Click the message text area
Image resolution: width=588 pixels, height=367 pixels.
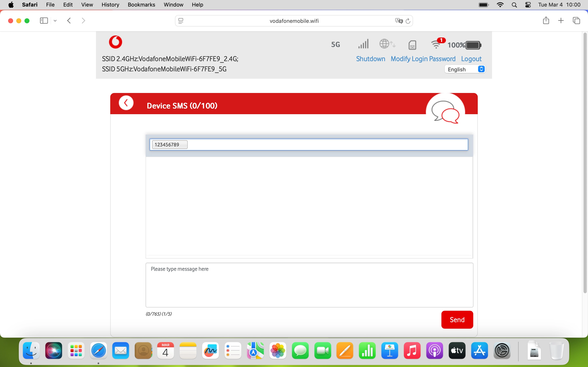[x=309, y=285]
